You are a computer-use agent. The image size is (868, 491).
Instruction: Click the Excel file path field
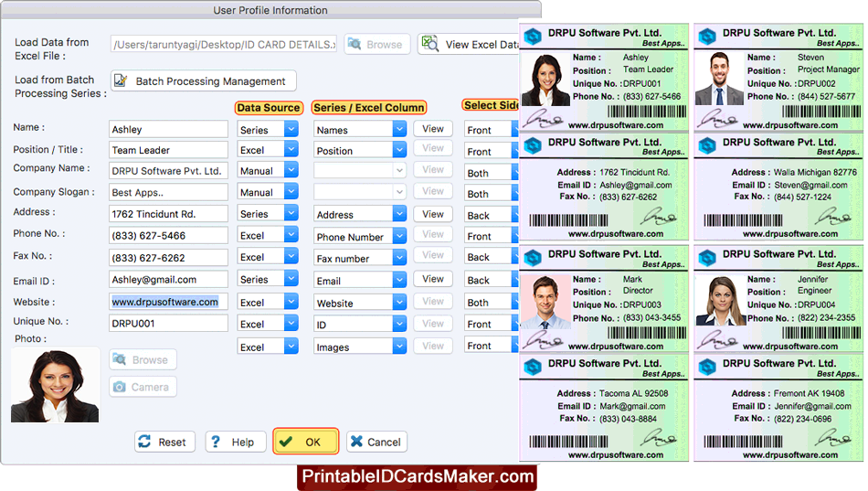tap(224, 44)
